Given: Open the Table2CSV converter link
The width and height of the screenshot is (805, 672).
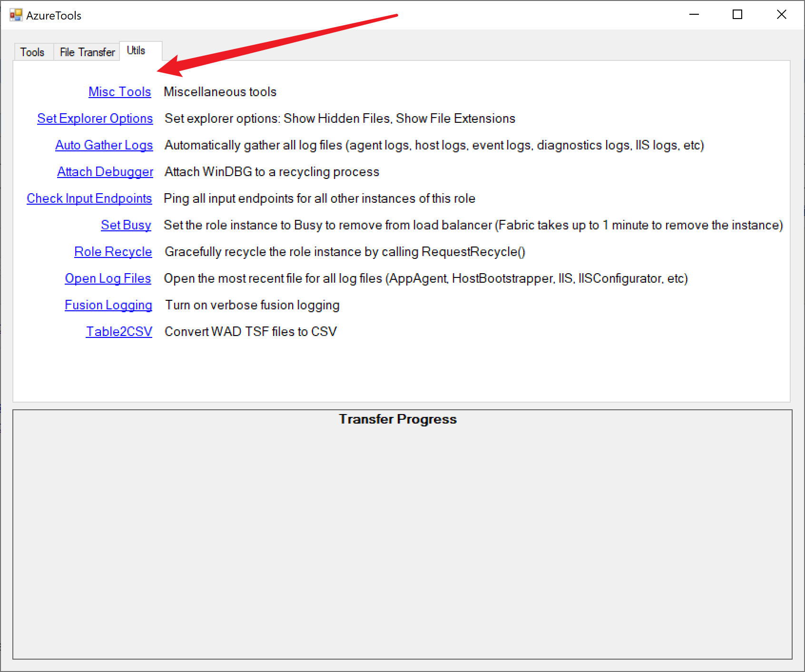Looking at the screenshot, I should tap(119, 332).
